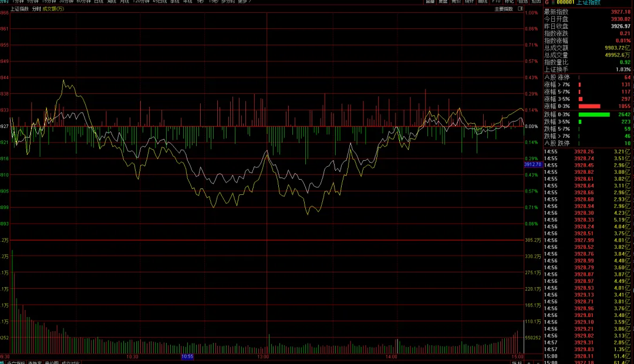Click the A股 涨停 count 64
This screenshot has width=634, height=364.
point(627,77)
